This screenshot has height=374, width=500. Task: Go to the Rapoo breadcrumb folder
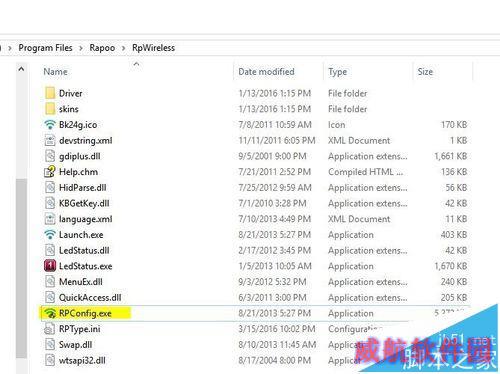pyautogui.click(x=102, y=48)
